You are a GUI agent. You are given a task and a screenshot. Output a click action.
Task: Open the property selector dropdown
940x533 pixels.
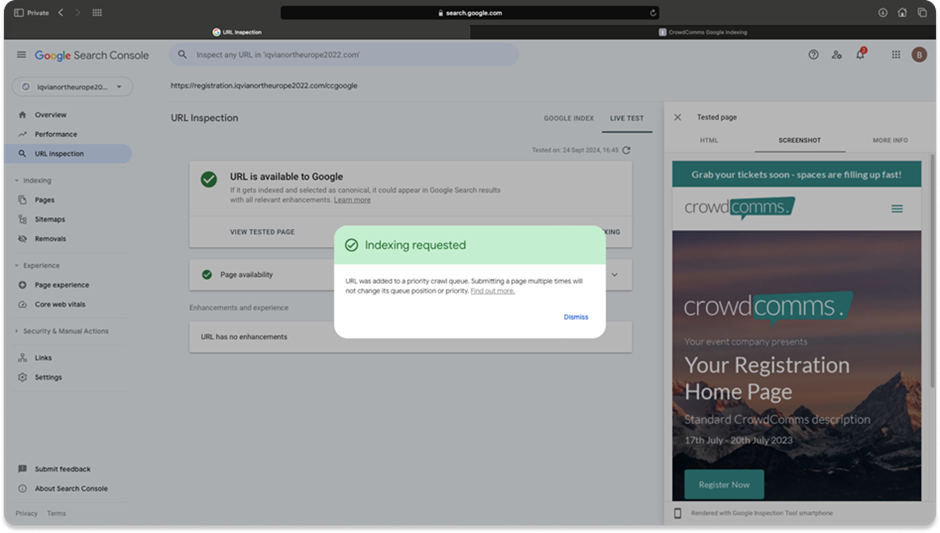tap(72, 87)
